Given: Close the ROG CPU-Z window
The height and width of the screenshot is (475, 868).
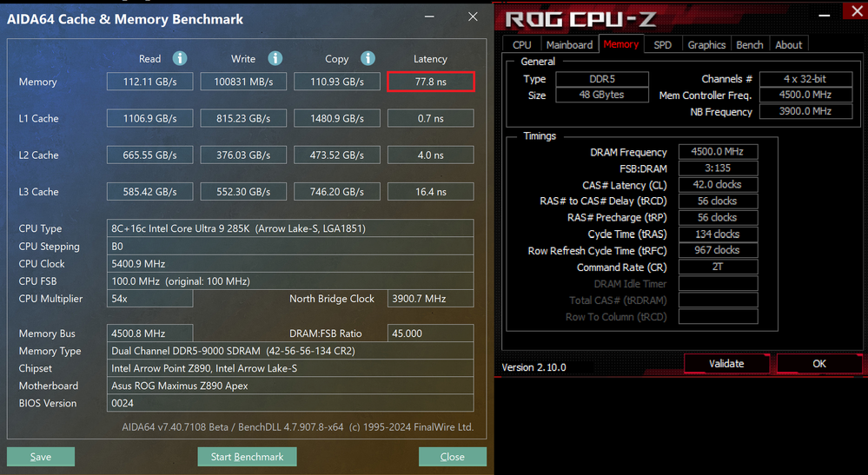Looking at the screenshot, I should pos(857,11).
